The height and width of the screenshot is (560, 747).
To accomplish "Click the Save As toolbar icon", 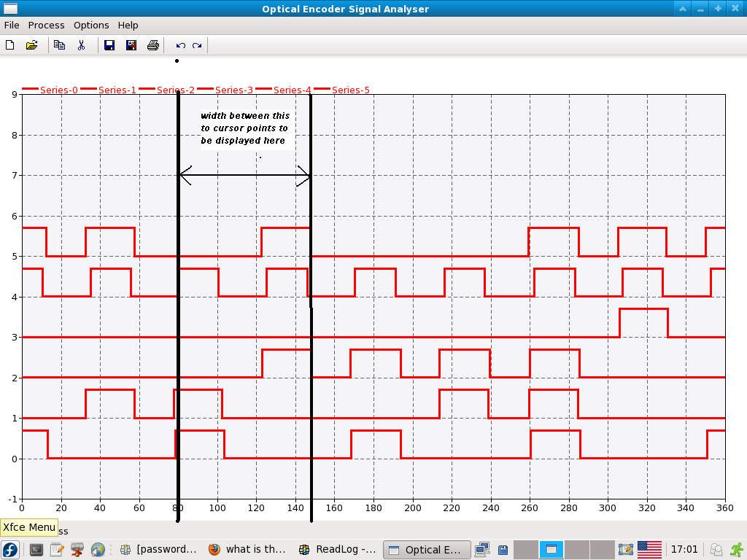I will (x=131, y=45).
